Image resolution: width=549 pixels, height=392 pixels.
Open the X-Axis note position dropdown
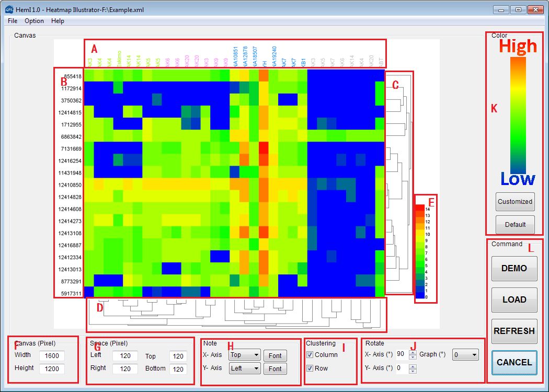point(245,355)
